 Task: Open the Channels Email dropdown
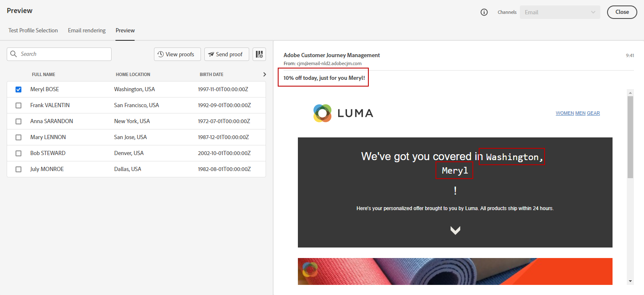pos(560,12)
